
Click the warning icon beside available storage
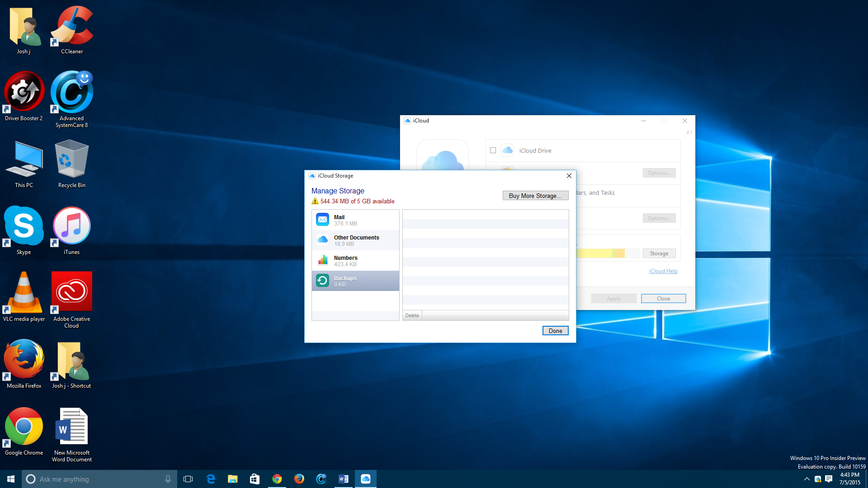pyautogui.click(x=315, y=201)
